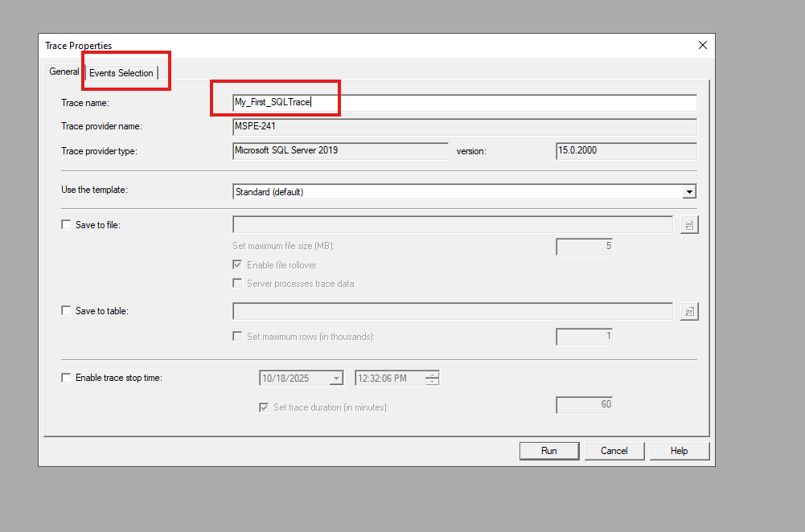The width and height of the screenshot is (805, 532).
Task: Click inside the Trace name field
Action: 402,102
